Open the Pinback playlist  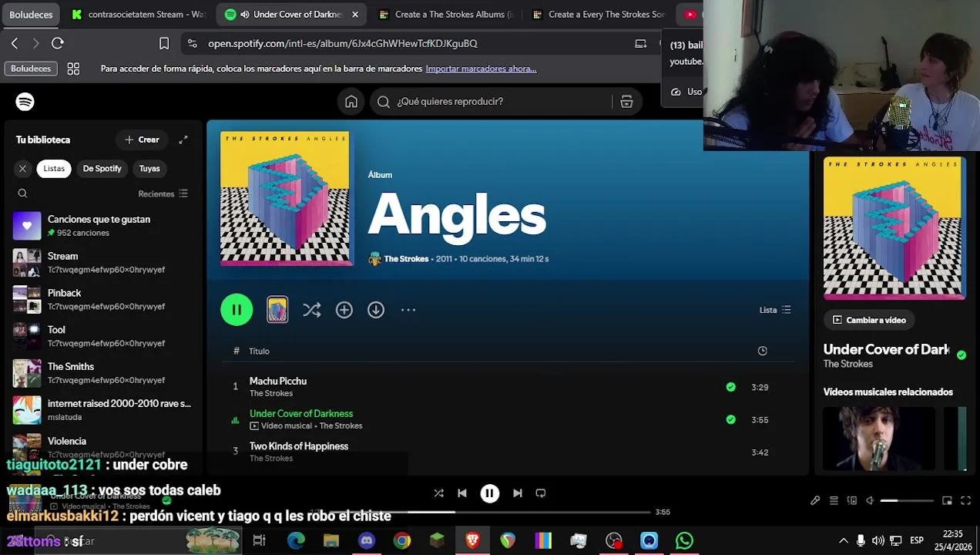pos(103,300)
